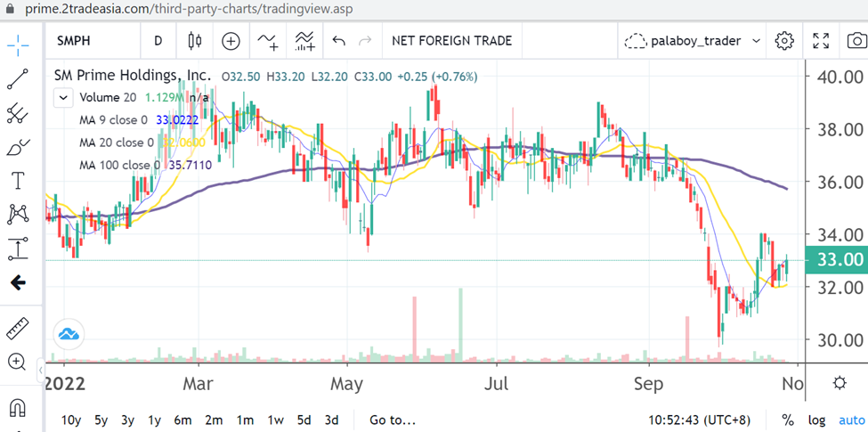Viewport: 868px width, 432px height.
Task: Change the D interval selector
Action: coord(158,40)
